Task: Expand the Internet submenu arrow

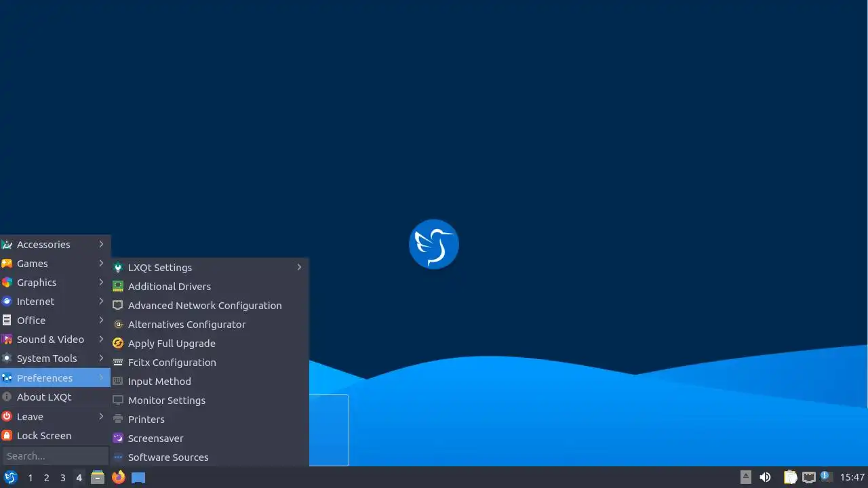Action: [101, 301]
